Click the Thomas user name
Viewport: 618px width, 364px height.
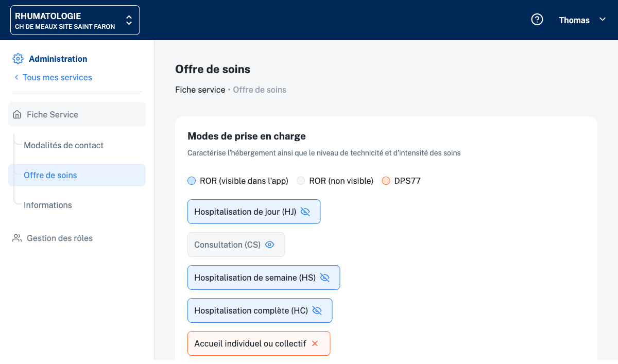point(574,20)
